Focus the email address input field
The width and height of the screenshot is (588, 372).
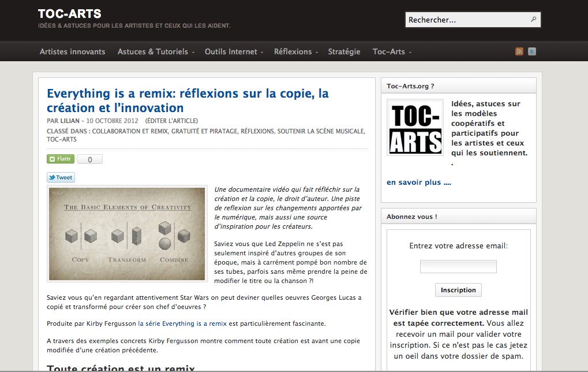[x=458, y=266]
